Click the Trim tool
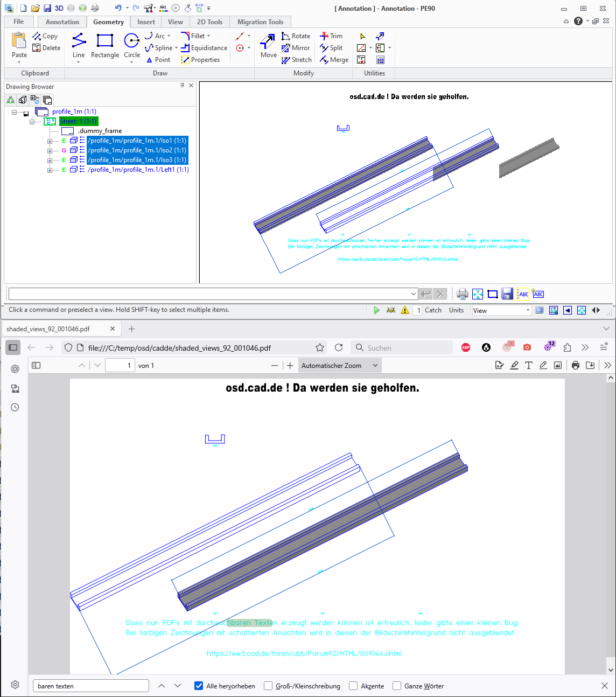 pyautogui.click(x=331, y=36)
